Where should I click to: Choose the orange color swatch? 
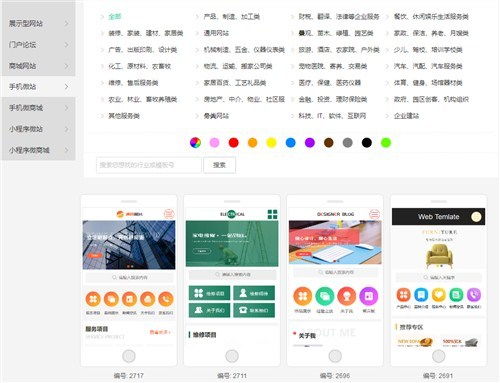[253, 143]
